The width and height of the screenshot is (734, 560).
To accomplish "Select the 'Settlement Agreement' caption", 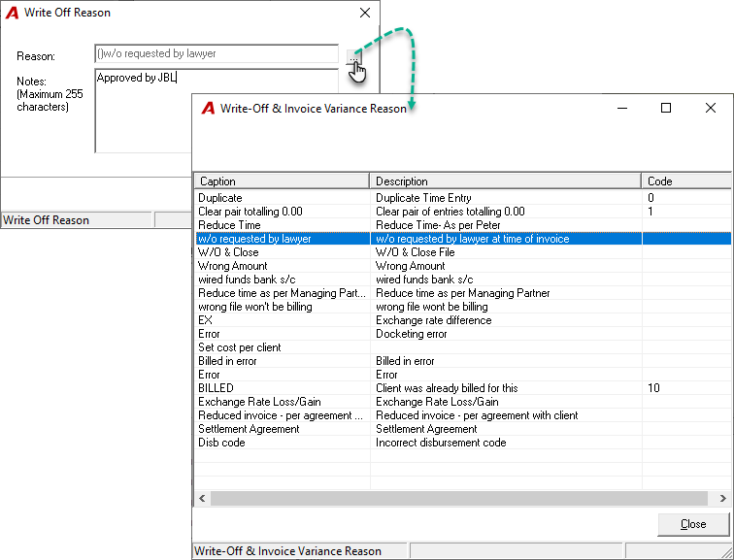I will point(249,429).
